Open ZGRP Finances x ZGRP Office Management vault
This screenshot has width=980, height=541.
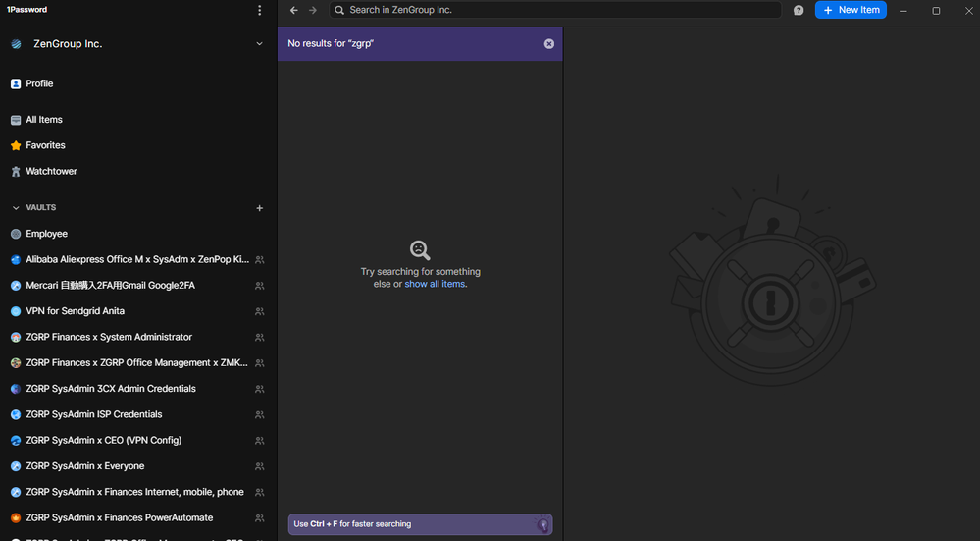(x=137, y=362)
